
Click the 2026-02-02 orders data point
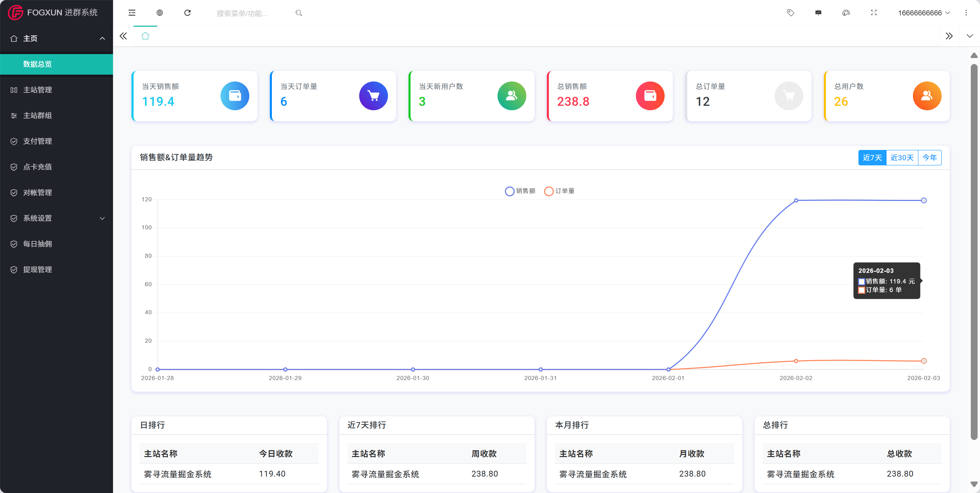pyautogui.click(x=796, y=361)
